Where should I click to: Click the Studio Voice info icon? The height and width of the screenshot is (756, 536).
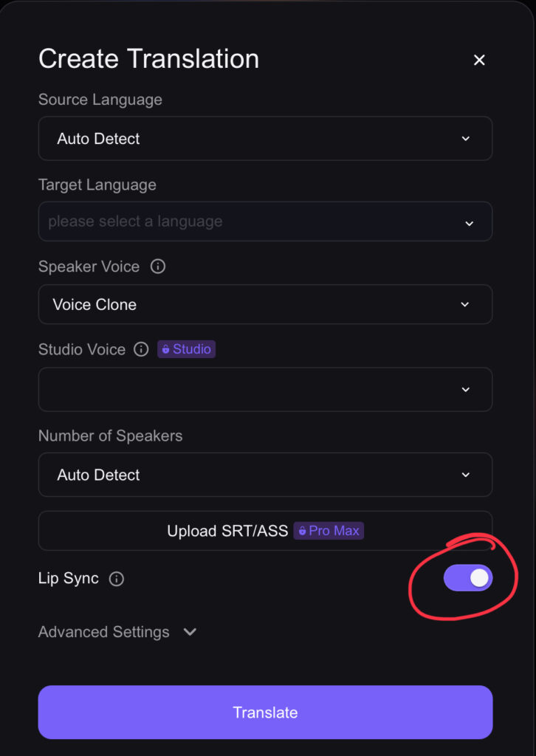(x=141, y=349)
